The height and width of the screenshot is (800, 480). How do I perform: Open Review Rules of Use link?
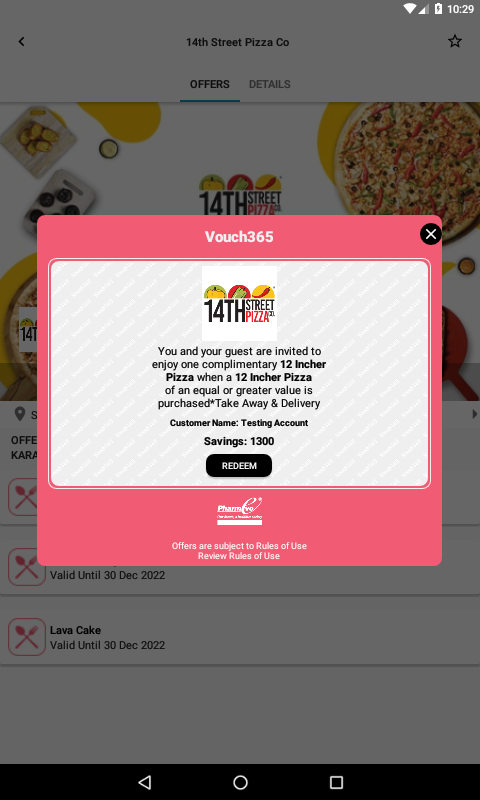tap(239, 556)
